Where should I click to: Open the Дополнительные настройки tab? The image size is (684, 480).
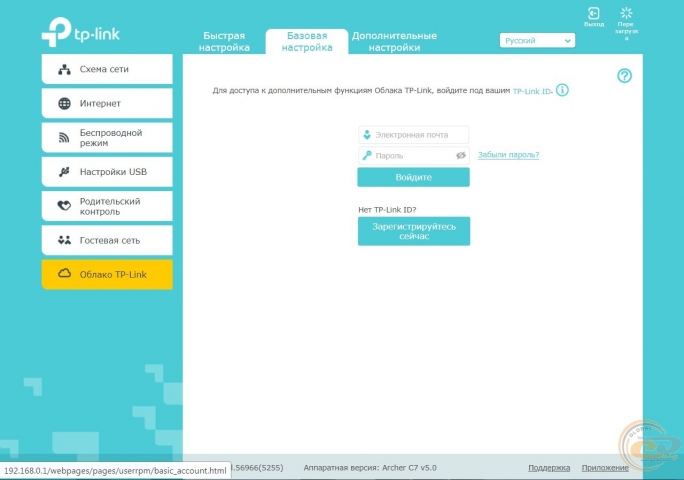point(394,41)
